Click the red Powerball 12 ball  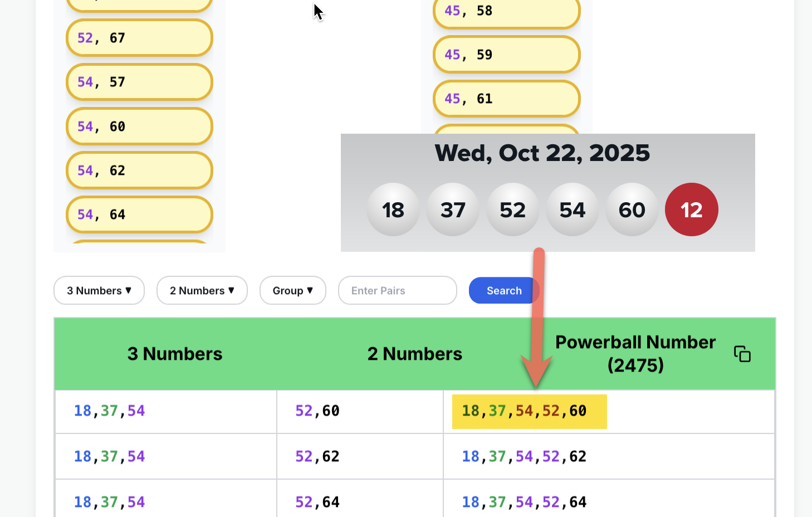point(691,209)
